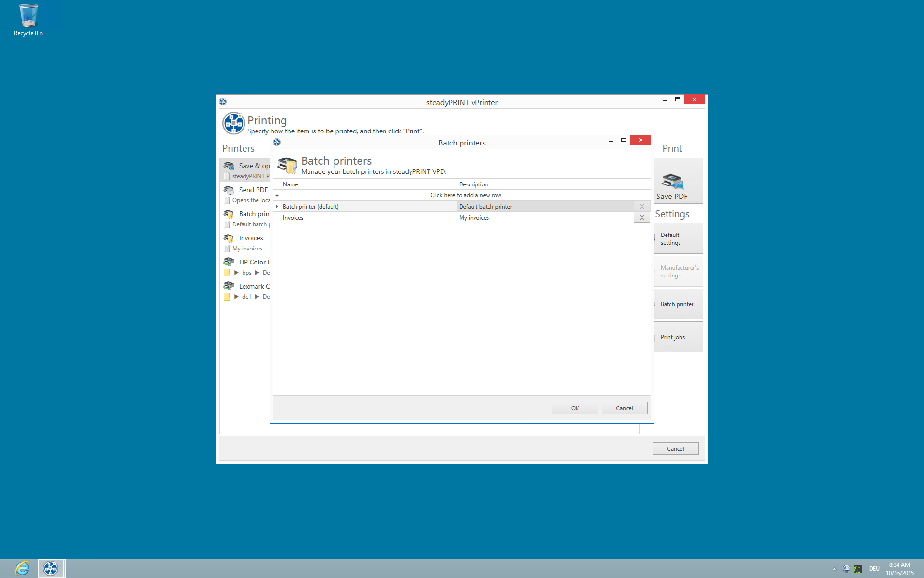Select the Send PDF printer icon
Screen dimensions: 924x578
tap(229, 189)
